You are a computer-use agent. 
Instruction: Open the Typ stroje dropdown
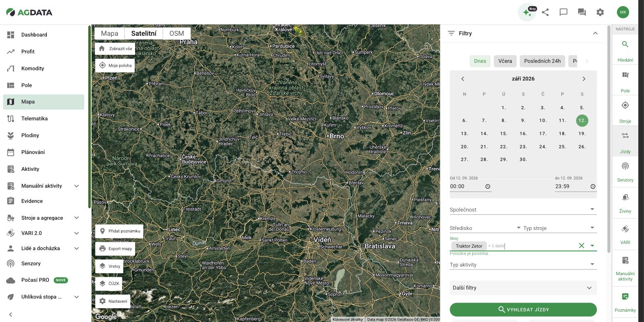[x=560, y=228]
